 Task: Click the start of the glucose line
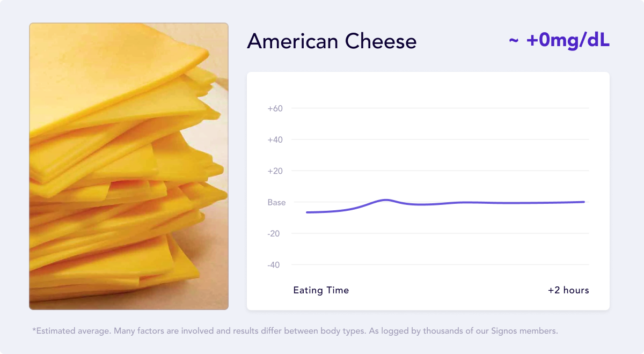[307, 212]
